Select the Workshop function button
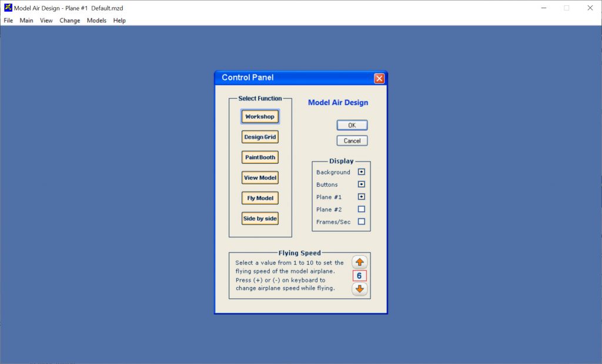 click(260, 117)
